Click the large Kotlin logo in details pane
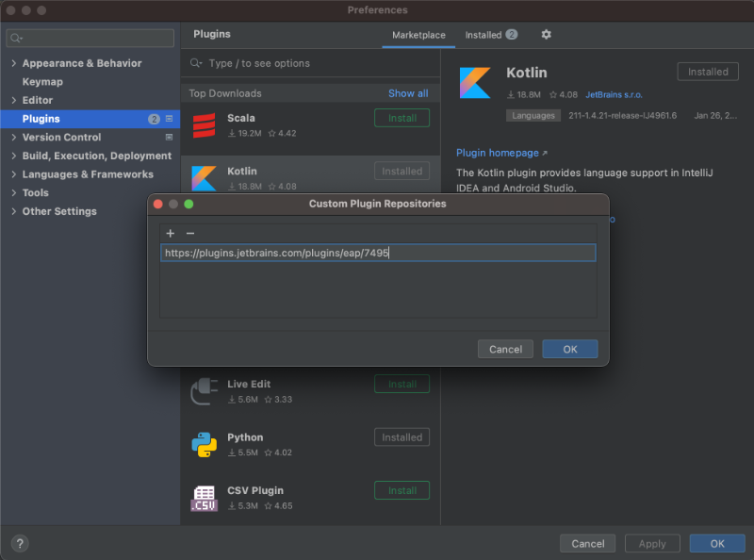Viewport: 754px width, 560px height. pos(475,83)
